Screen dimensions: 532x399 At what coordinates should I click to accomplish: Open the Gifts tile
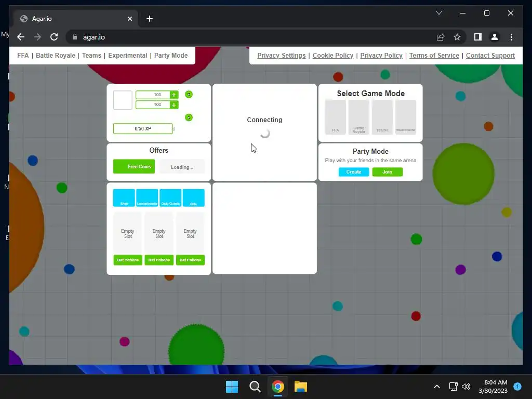pos(193,198)
